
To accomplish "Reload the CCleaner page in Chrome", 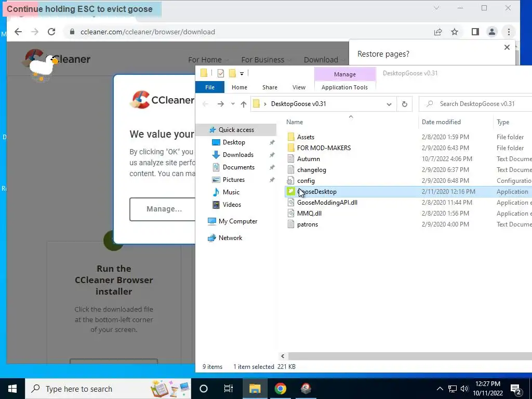I will [51, 32].
